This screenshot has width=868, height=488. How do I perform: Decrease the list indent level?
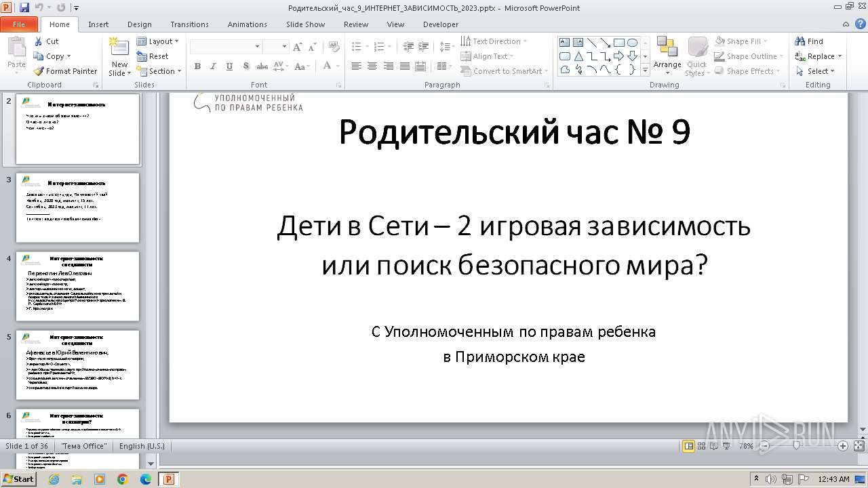coord(408,47)
